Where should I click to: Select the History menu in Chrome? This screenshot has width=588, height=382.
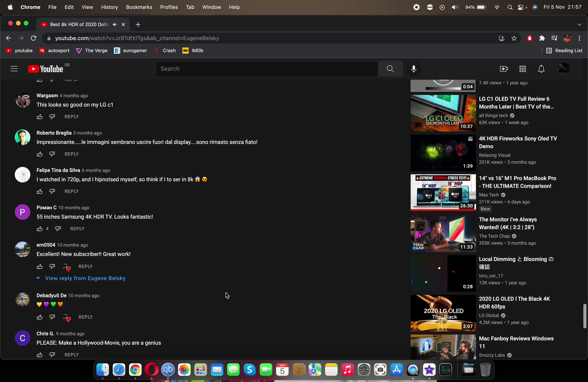pos(109,7)
